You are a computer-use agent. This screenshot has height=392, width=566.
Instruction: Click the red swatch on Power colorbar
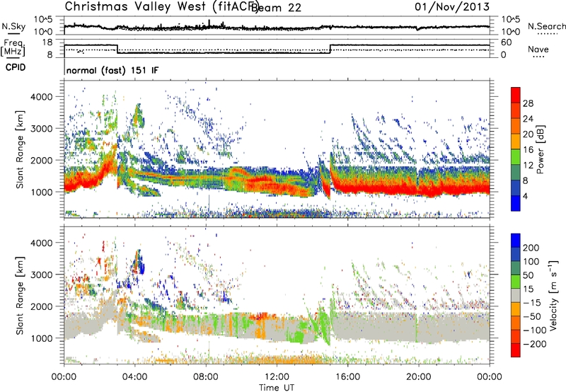point(516,95)
